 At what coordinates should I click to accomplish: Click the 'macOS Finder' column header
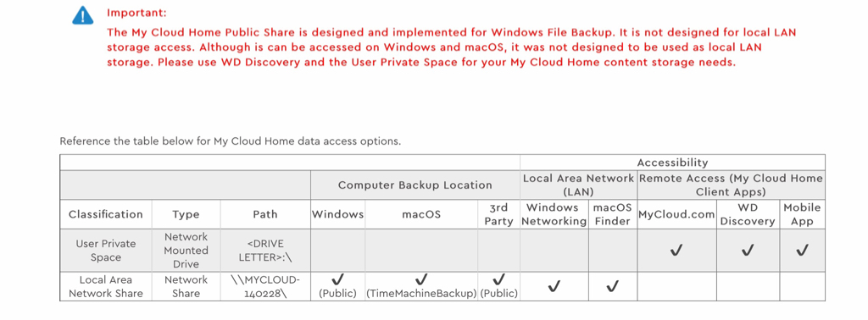tap(613, 214)
